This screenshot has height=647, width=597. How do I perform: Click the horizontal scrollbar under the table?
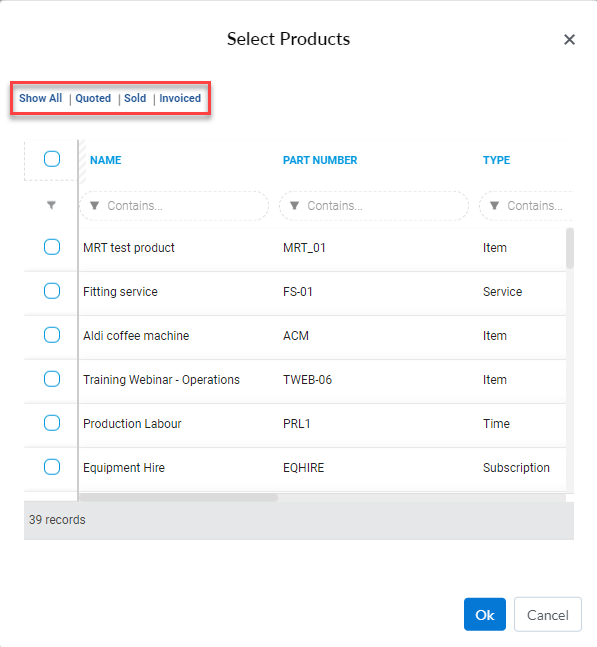point(178,498)
